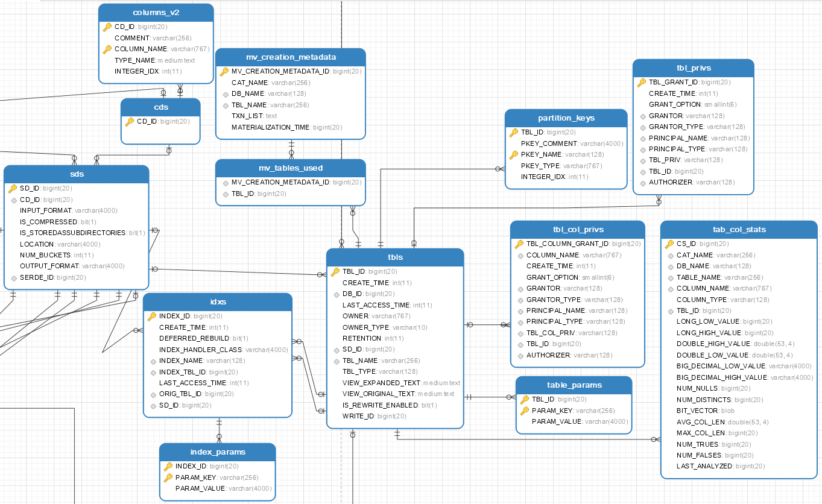
Task: Click the key icon for TBL_GRANT_ID in tbl_privs
Action: click(x=642, y=82)
